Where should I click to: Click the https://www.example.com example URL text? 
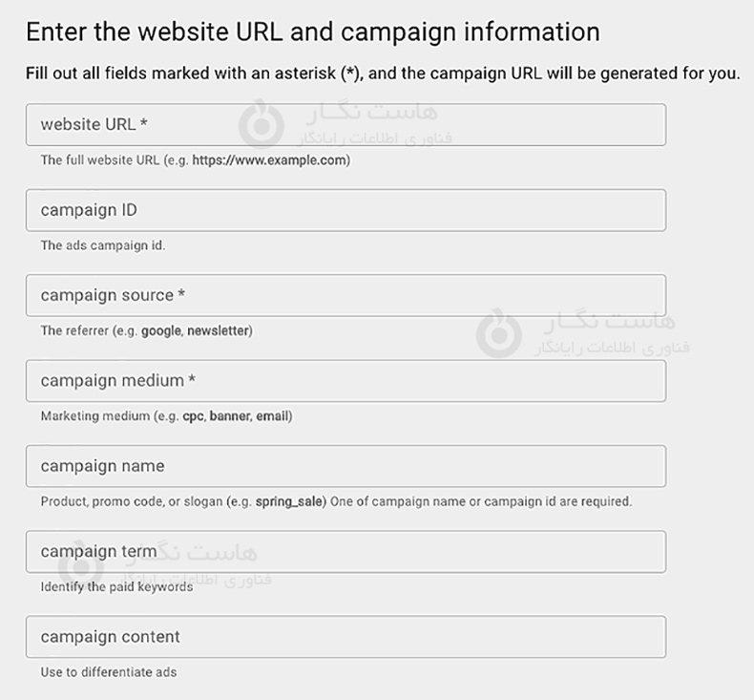270,160
